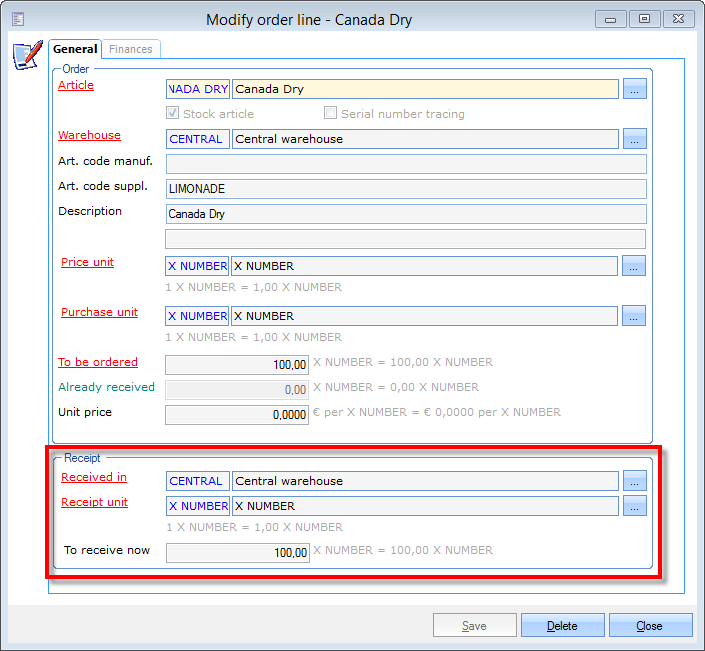Click the order line document icon below title bar
This screenshot has width=705, height=651.
pos(27,55)
